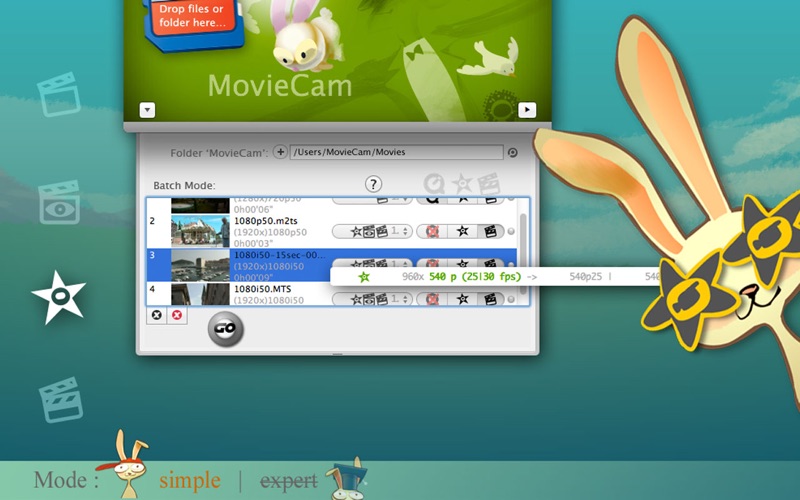Add a folder with the plus button
This screenshot has width=800, height=500.
coord(280,152)
